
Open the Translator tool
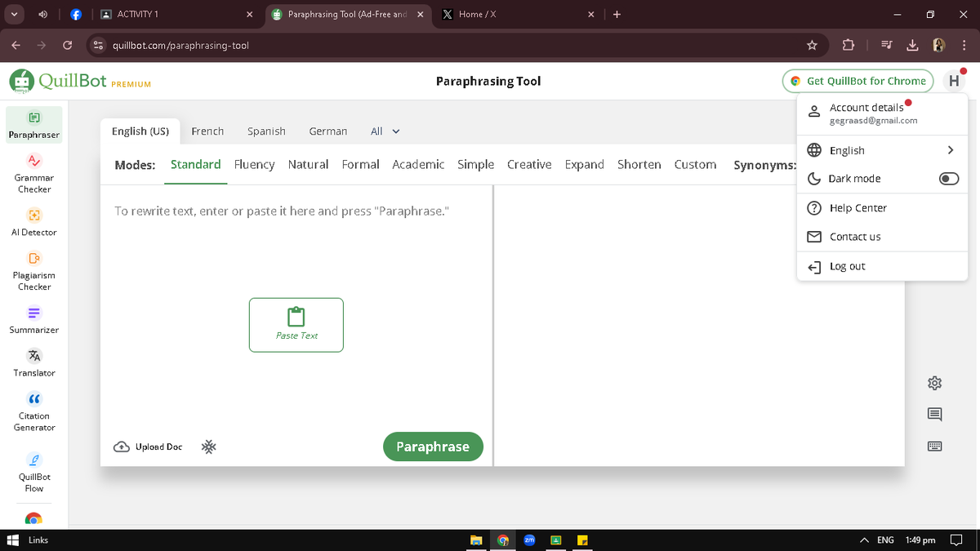pos(34,363)
